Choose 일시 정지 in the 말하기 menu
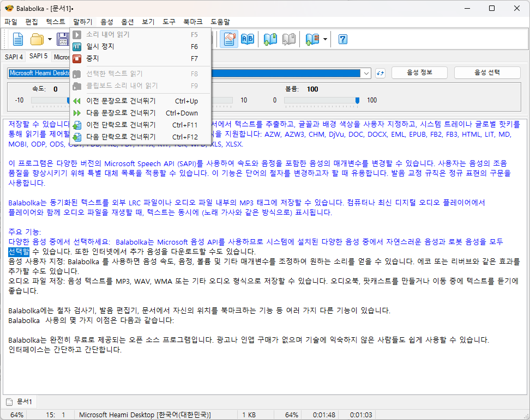This screenshot has width=530, height=420. point(141,46)
